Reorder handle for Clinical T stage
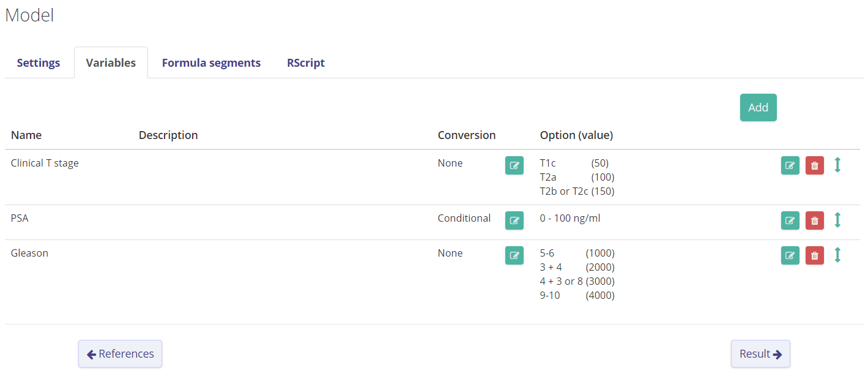The height and width of the screenshot is (384, 868). 837,165
